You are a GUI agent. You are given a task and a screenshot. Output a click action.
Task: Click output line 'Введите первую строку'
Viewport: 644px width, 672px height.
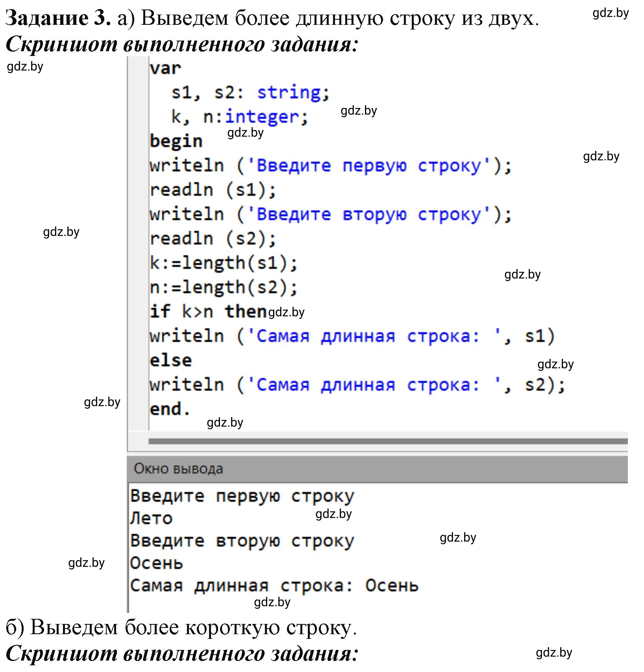click(242, 496)
